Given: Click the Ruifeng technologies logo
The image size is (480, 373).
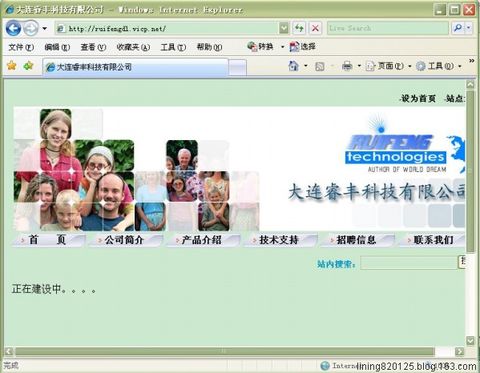Looking at the screenshot, I should pyautogui.click(x=396, y=144).
